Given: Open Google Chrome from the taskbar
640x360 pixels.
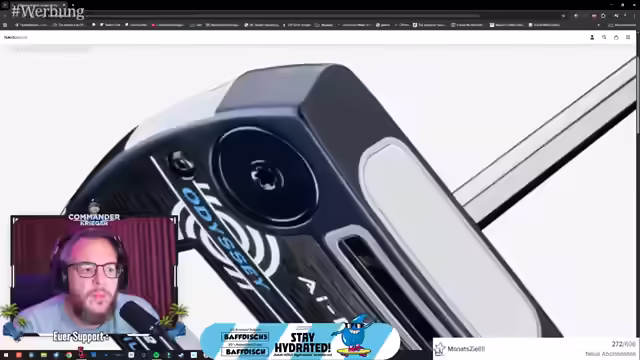Looking at the screenshot, I should pos(69,355).
